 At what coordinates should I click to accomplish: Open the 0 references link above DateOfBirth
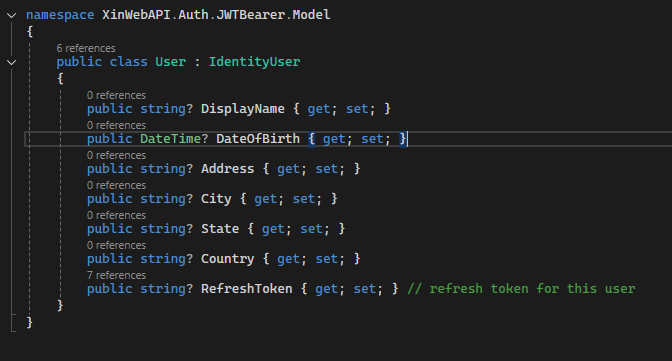point(116,125)
